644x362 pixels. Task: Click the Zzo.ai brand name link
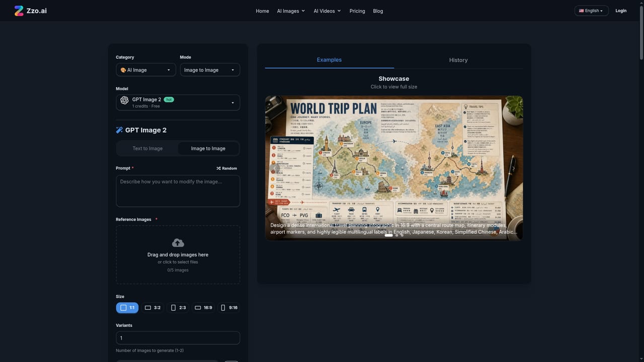tap(37, 11)
